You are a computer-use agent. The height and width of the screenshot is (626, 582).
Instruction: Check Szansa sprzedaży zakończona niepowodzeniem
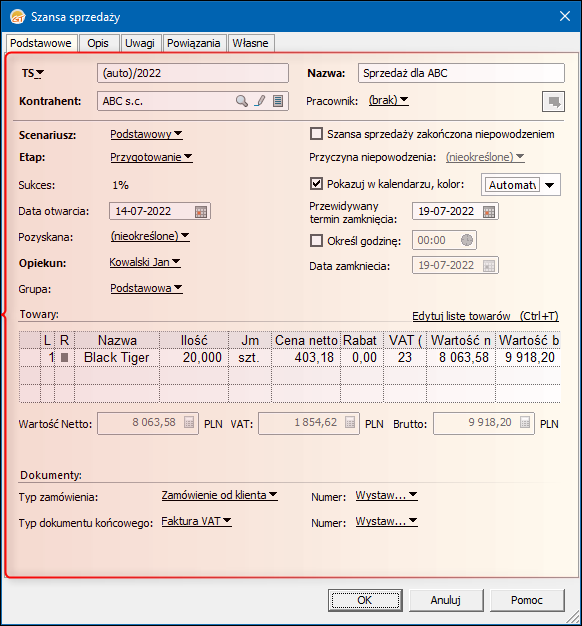pos(316,134)
